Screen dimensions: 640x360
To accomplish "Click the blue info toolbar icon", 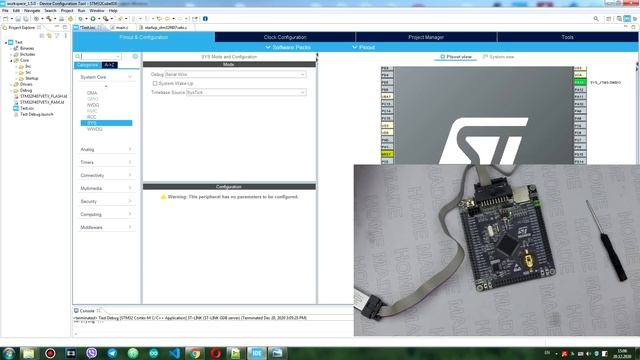I will tap(205, 19).
